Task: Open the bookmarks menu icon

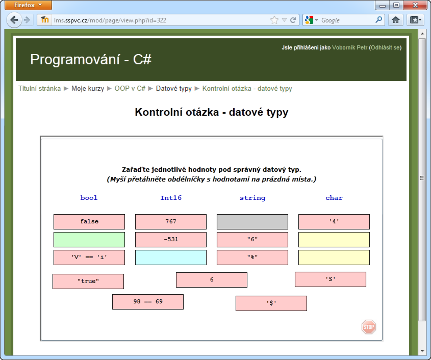Action: 415,20
